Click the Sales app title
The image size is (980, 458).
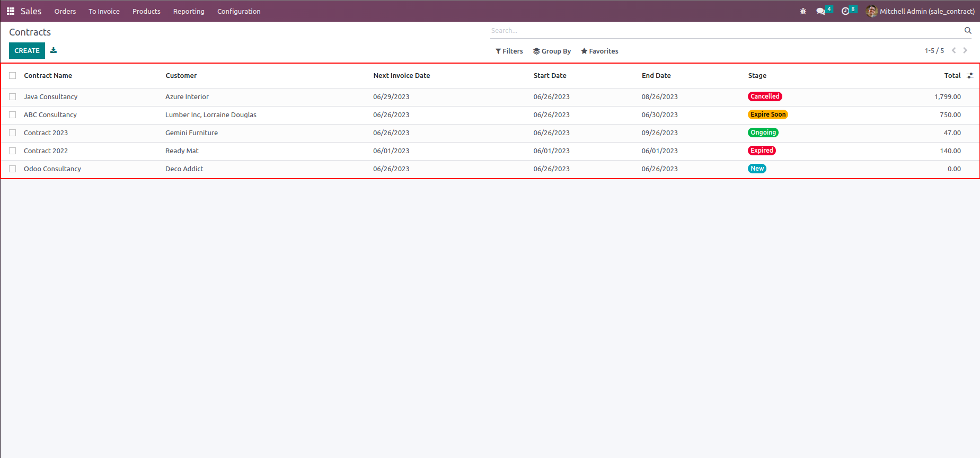pos(31,11)
